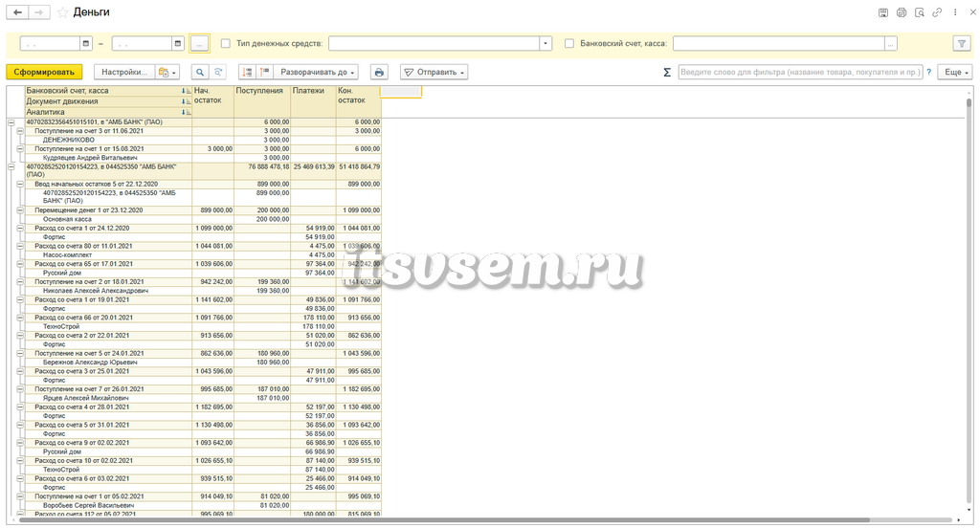The width and height of the screenshot is (980, 528).
Task: Collapse Поступление на счет 3 от 11.06.2021 row
Action: (20, 131)
